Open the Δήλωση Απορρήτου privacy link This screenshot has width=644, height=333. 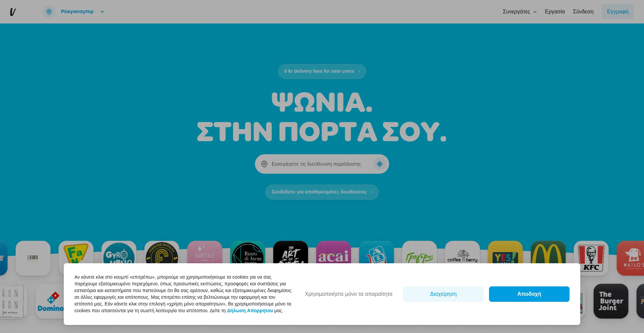250,311
